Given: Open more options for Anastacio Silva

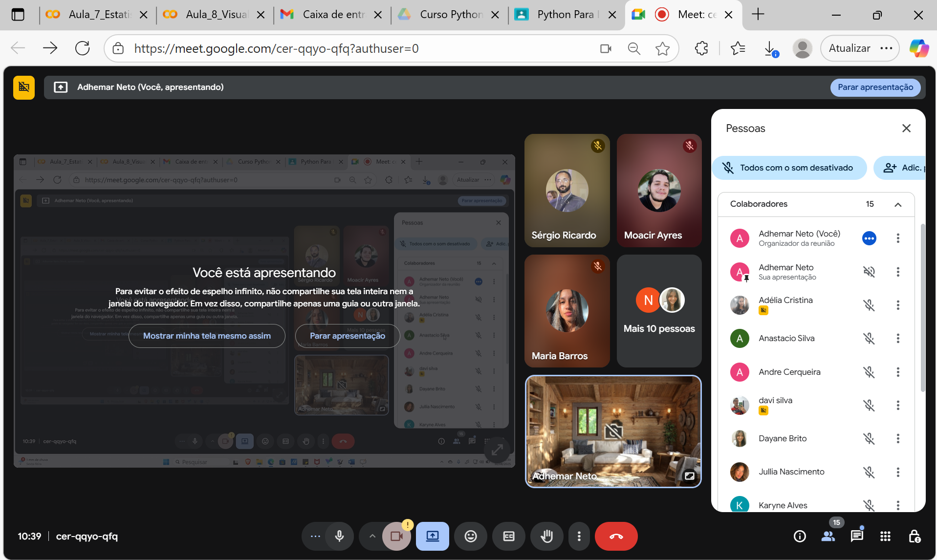Looking at the screenshot, I should 898,339.
